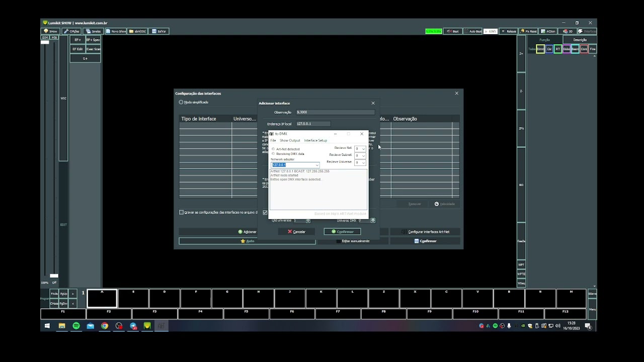Switch to the Função tab
Screen dimensions: 644x362
coord(545,40)
